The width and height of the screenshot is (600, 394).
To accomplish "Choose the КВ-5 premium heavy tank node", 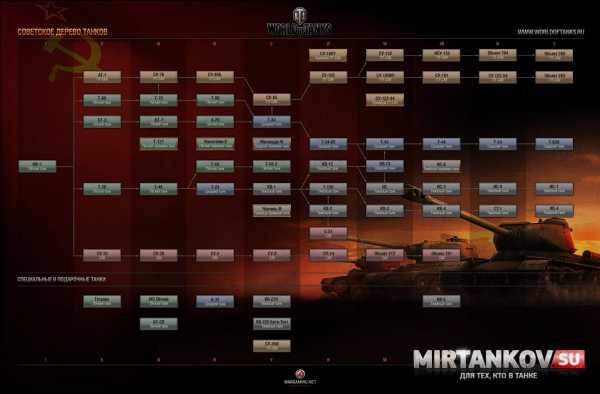I will [x=441, y=301].
